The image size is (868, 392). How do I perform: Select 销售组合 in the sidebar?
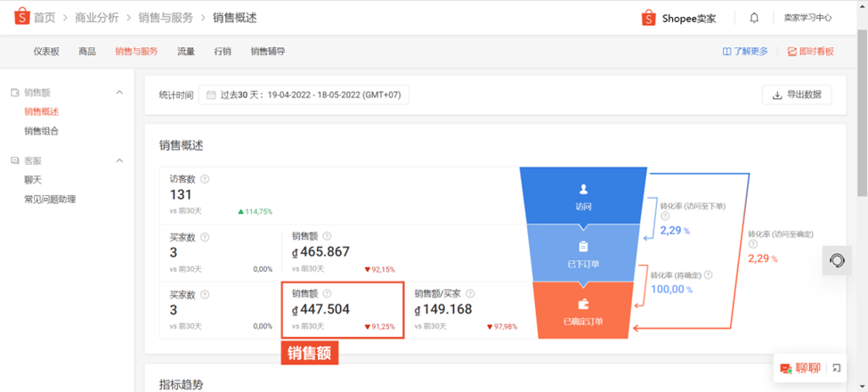pos(42,131)
